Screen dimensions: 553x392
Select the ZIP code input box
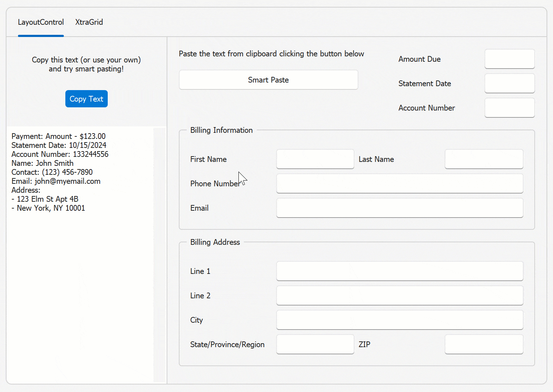[484, 344]
